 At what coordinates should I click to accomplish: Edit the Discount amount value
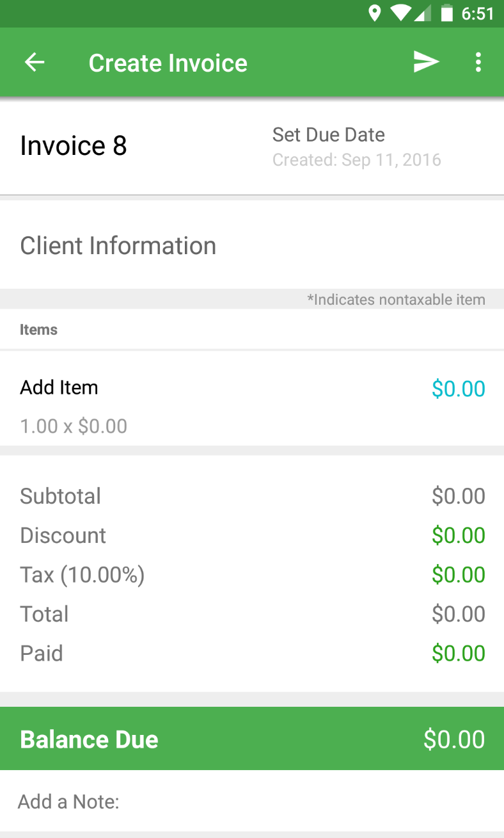pyautogui.click(x=459, y=535)
